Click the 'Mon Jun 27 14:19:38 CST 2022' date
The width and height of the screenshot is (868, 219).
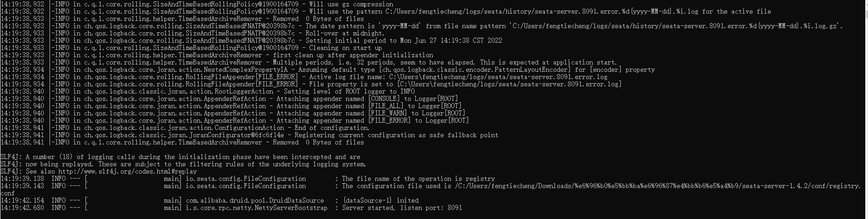point(451,40)
